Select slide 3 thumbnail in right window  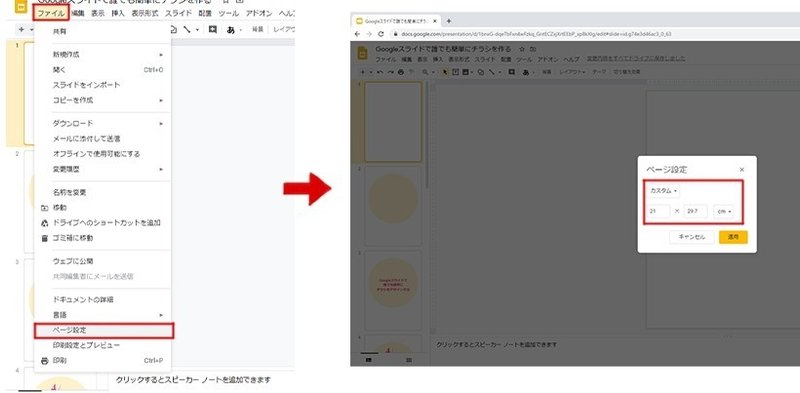393,289
